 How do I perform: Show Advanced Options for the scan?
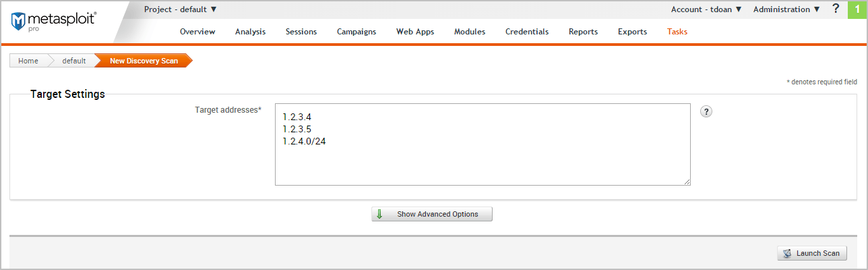(x=432, y=214)
